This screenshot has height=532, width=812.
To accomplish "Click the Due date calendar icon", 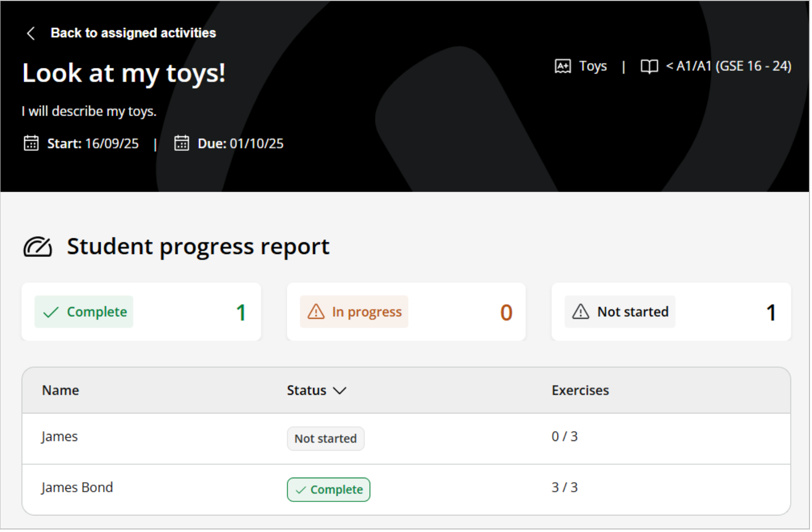I will coord(182,144).
